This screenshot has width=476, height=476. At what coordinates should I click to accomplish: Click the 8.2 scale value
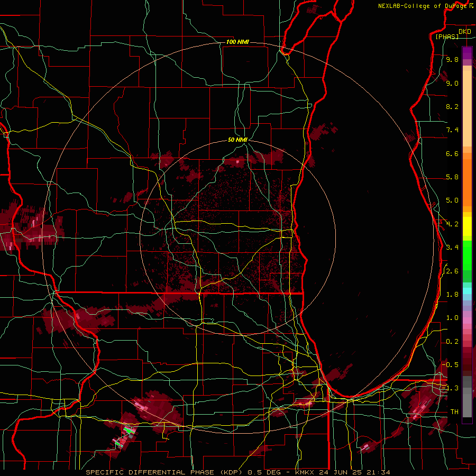coord(452,106)
